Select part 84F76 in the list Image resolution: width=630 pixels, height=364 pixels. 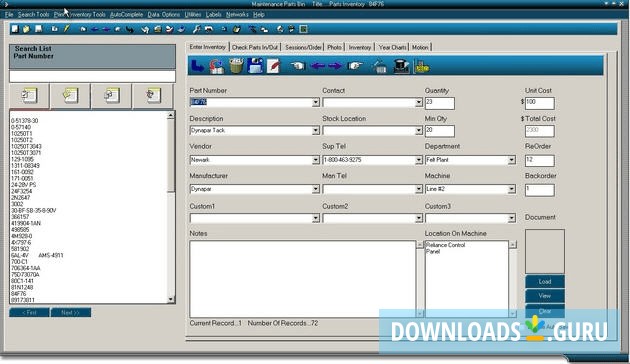click(18, 294)
